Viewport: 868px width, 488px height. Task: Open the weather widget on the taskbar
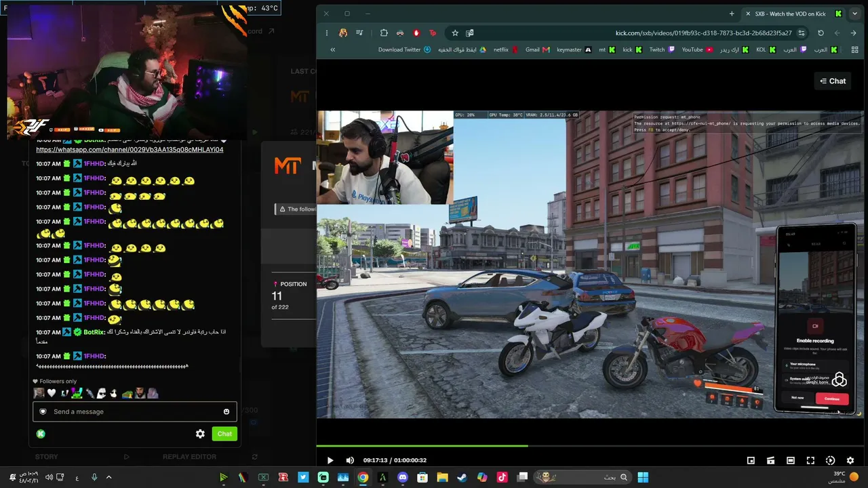click(x=843, y=477)
